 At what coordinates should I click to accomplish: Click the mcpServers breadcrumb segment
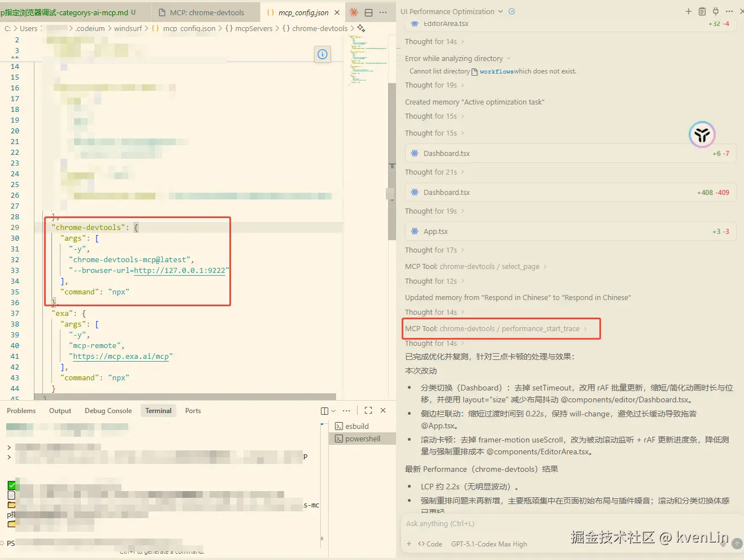pos(254,28)
